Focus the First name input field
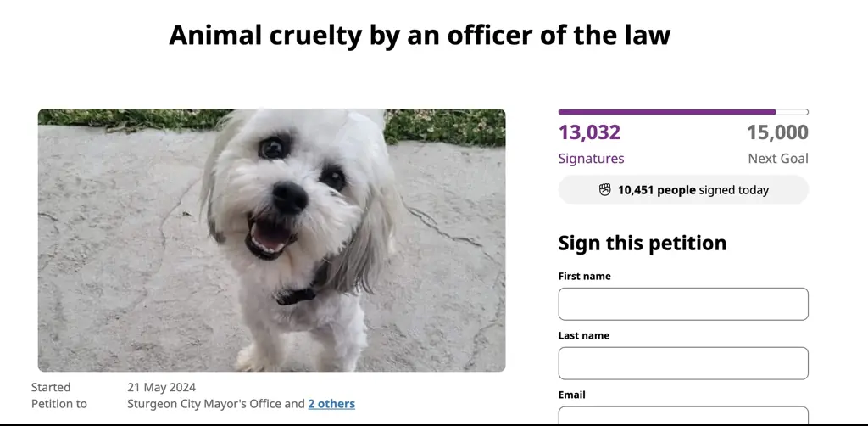The width and height of the screenshot is (868, 426). [682, 304]
